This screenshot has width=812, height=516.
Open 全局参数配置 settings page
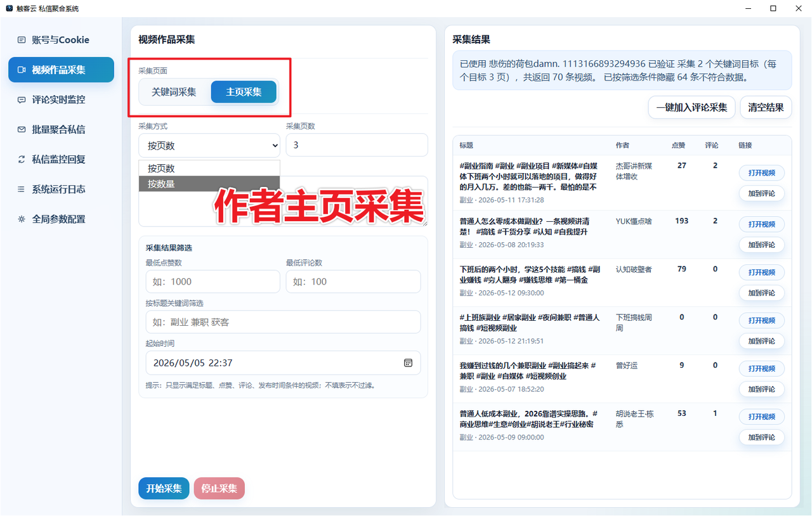pyautogui.click(x=61, y=219)
